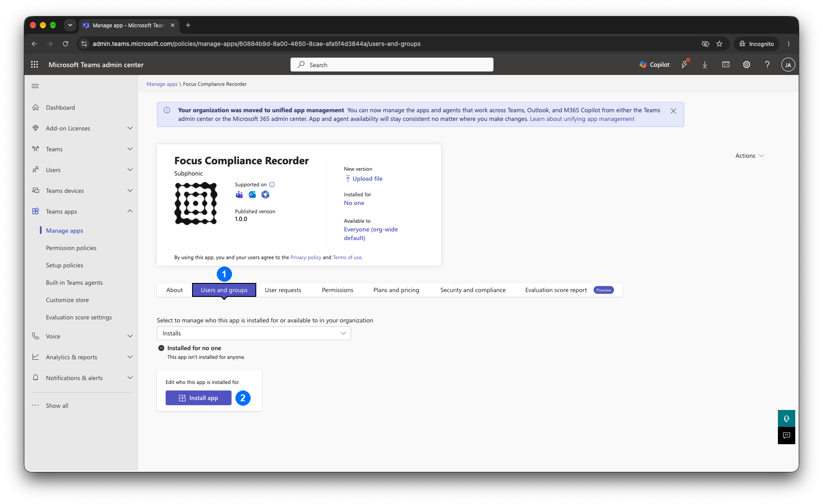Viewport: 823px width, 504px height.
Task: Open Permission policies in sidebar
Action: point(71,248)
